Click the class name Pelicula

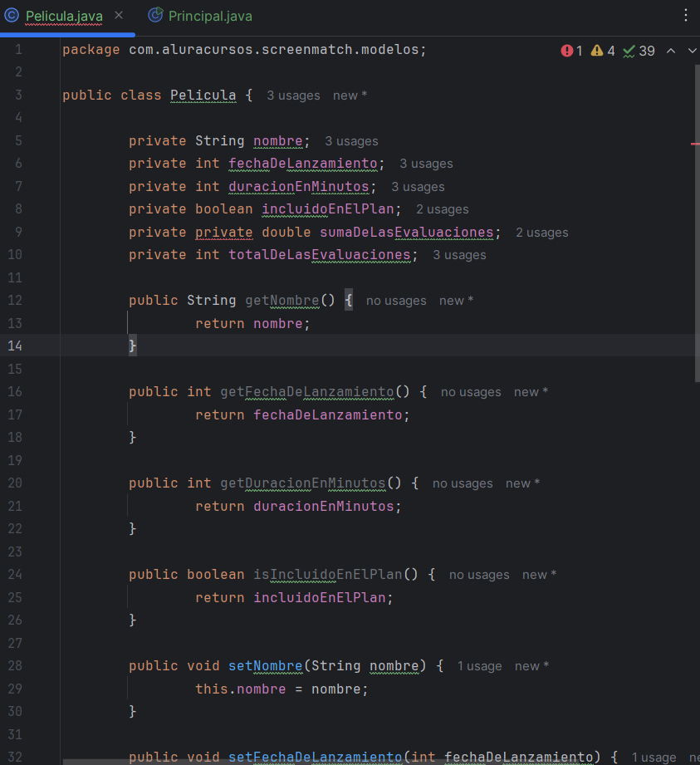[203, 96]
